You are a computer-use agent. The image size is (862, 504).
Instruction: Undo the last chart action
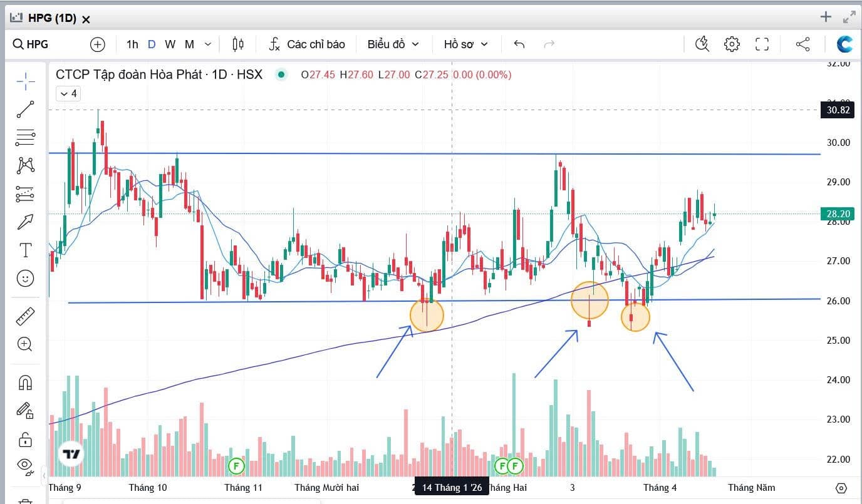[x=519, y=44]
